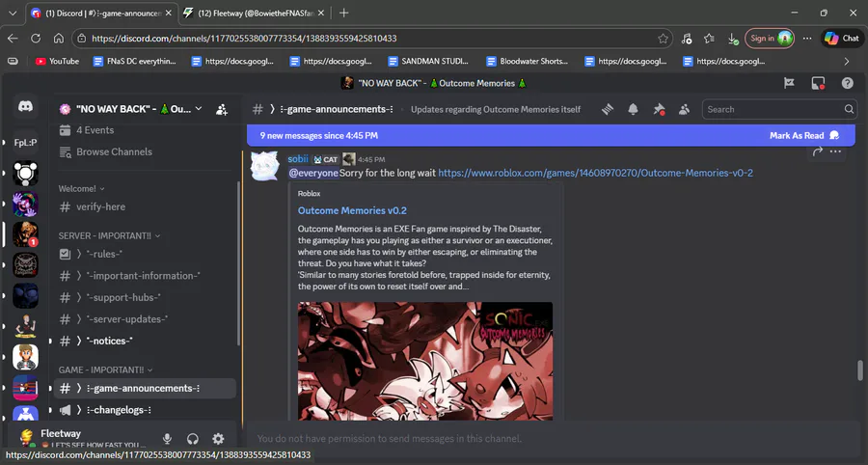Select server icon with red 1 badge
The height and width of the screenshot is (465, 868).
[x=25, y=233]
